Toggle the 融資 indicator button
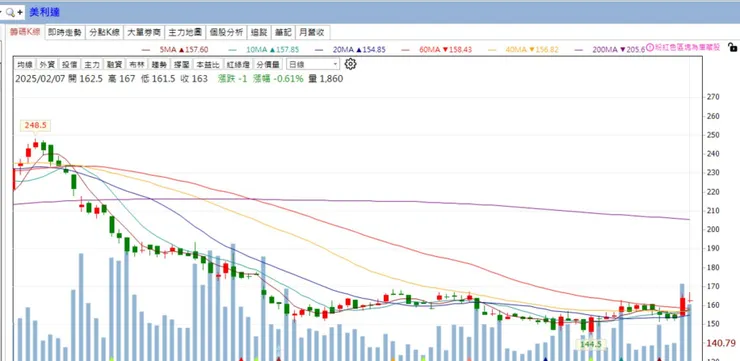This screenshot has height=361, width=740. click(x=114, y=65)
